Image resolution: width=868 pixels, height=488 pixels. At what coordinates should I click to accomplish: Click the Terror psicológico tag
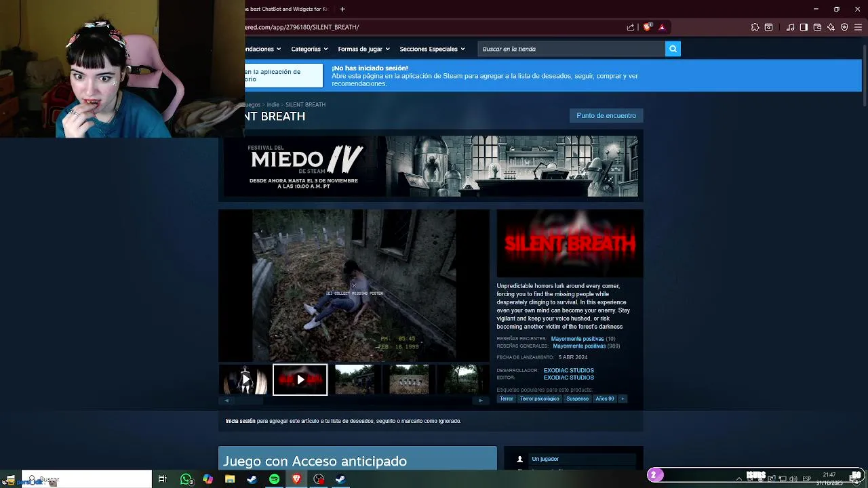click(540, 399)
